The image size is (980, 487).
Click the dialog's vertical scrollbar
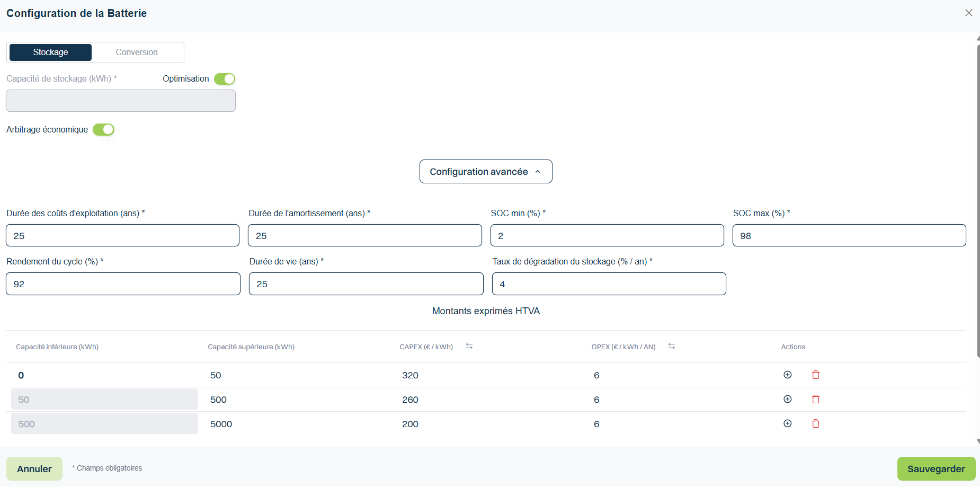coord(978,201)
